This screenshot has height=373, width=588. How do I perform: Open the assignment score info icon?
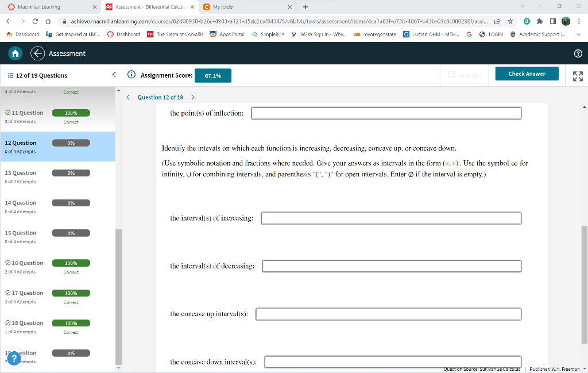[131, 75]
